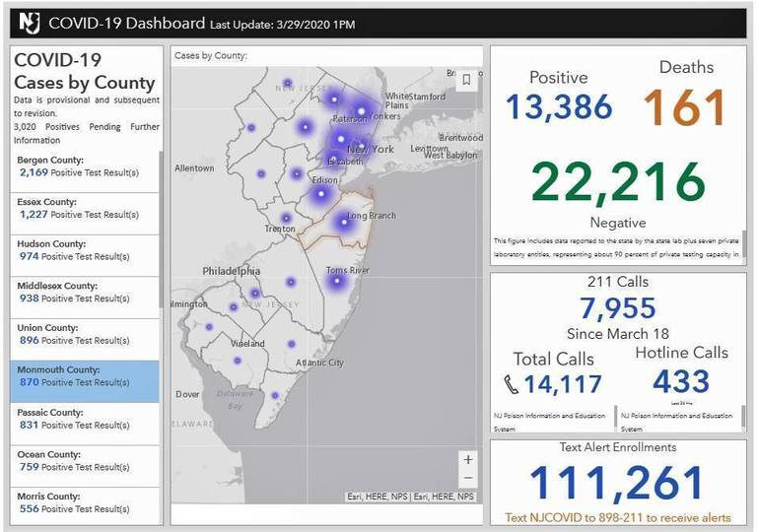Choose Hudson County list entry
This screenshot has height=532, width=759.
[84, 250]
